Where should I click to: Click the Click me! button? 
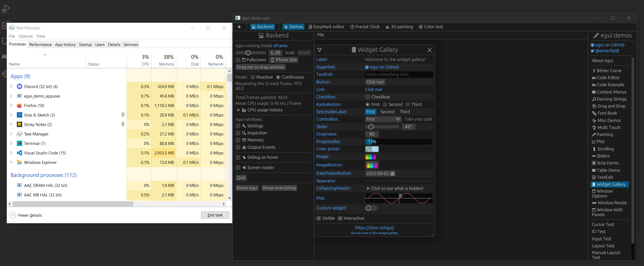(x=375, y=82)
